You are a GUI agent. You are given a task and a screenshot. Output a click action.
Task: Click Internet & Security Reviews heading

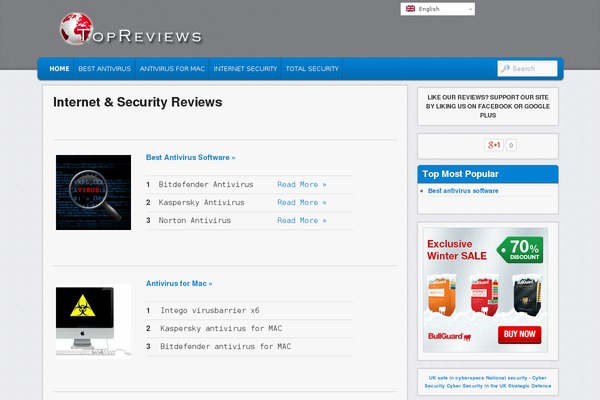(138, 102)
